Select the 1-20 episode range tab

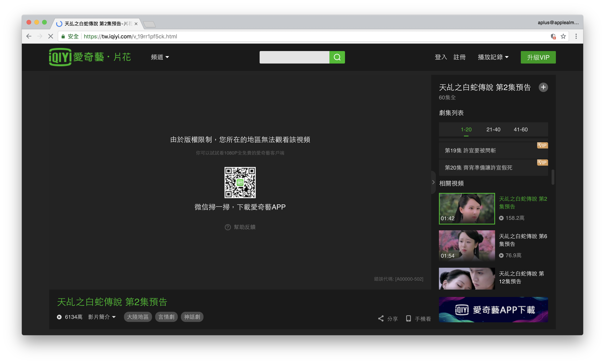click(x=466, y=130)
